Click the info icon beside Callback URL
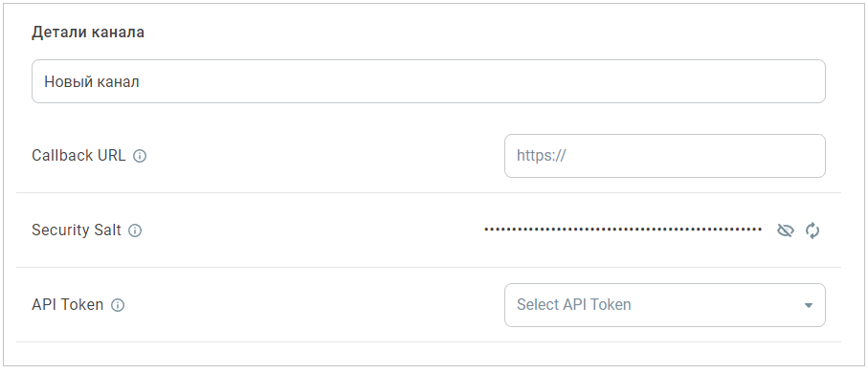 click(140, 156)
